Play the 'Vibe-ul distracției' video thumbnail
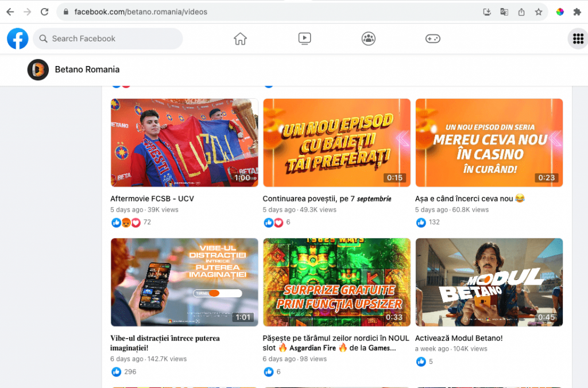The height and width of the screenshot is (388, 588). click(184, 282)
